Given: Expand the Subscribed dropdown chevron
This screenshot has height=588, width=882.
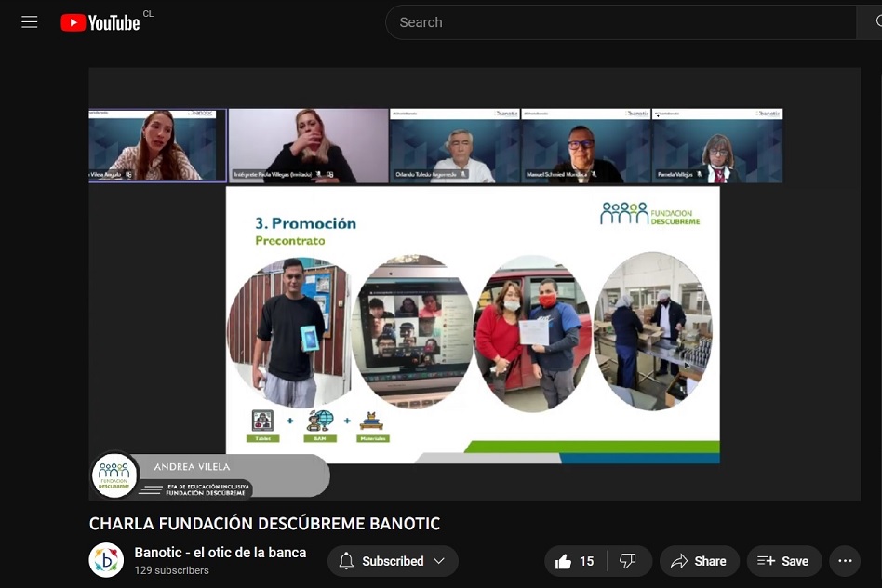Looking at the screenshot, I should pos(439,561).
